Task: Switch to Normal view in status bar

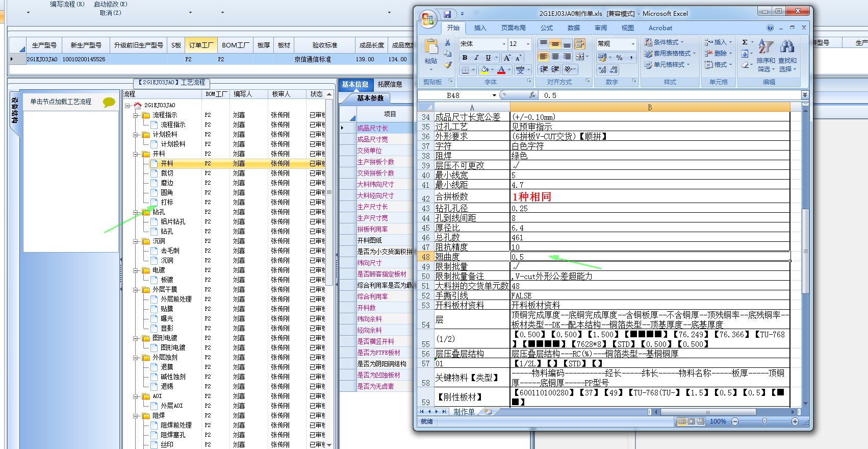Action: (682, 421)
